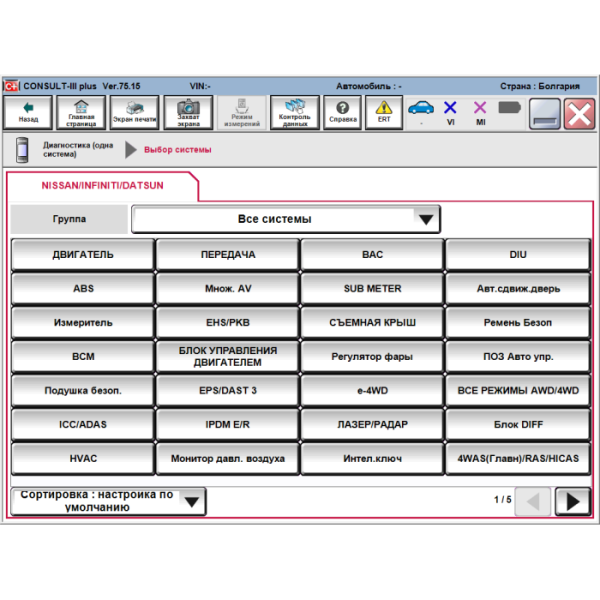600x600 pixels.
Task: Open the HVAC system button
Action: coord(83,459)
